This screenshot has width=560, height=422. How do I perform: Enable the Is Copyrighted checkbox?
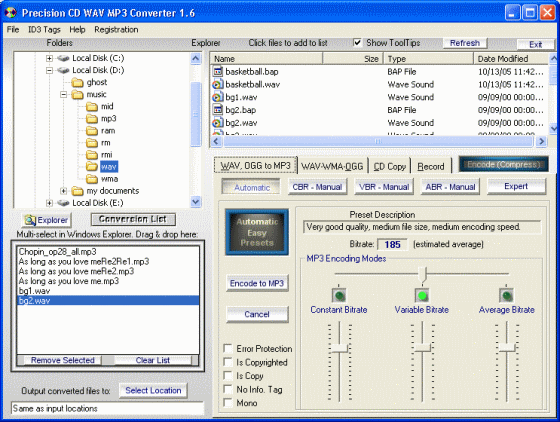coord(228,362)
